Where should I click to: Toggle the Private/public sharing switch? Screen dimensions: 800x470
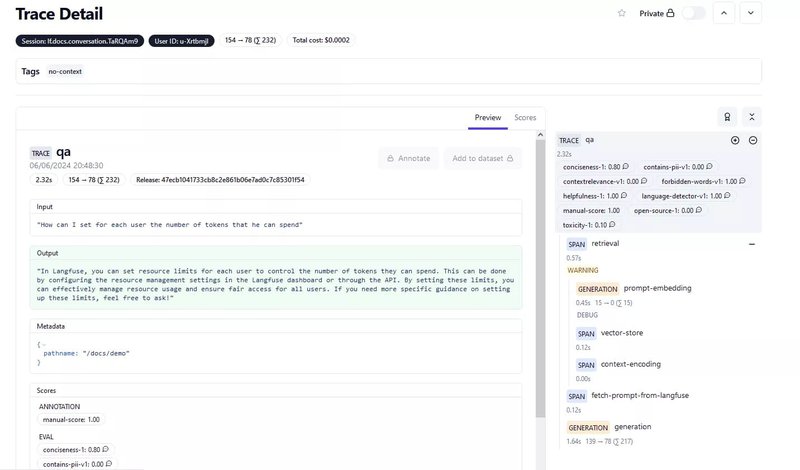pyautogui.click(x=694, y=13)
